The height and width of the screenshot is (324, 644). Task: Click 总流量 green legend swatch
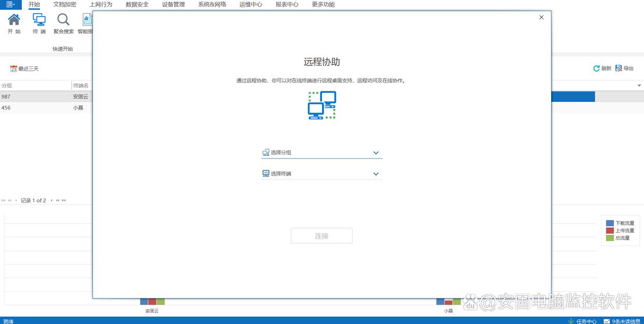[x=610, y=238]
